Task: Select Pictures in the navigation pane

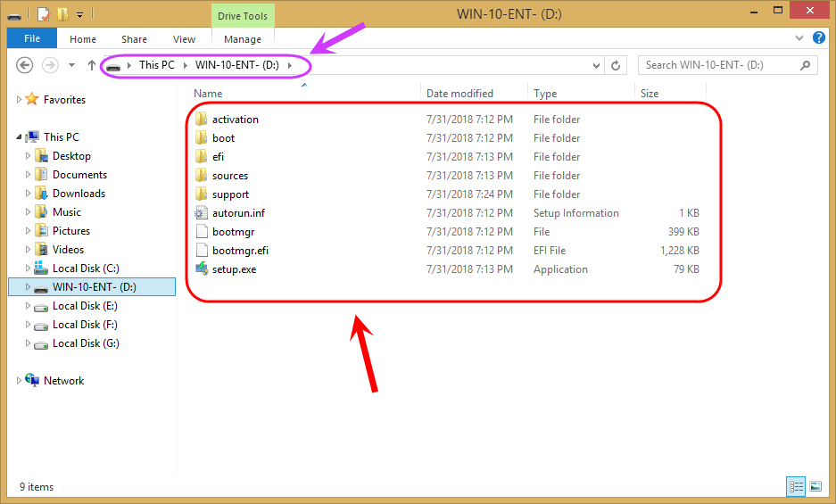Action: pyautogui.click(x=70, y=230)
